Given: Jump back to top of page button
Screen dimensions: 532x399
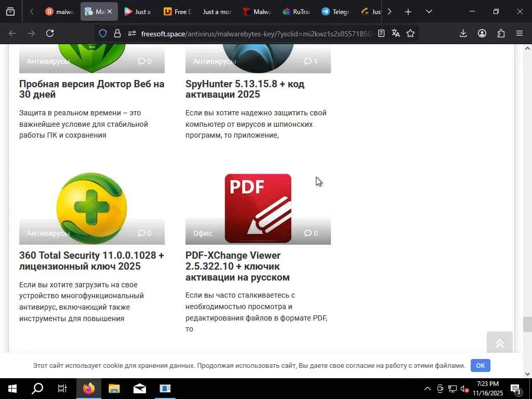Looking at the screenshot, I should point(499,343).
